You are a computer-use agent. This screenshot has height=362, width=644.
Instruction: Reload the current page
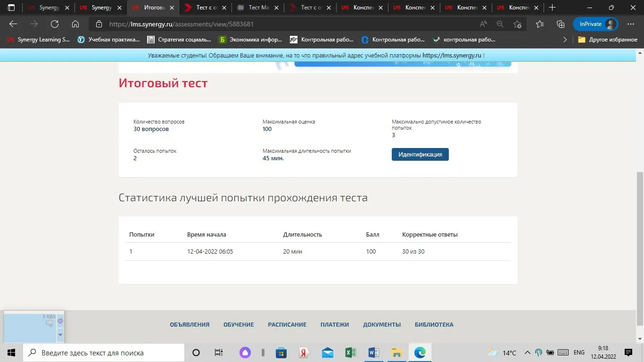point(55,24)
